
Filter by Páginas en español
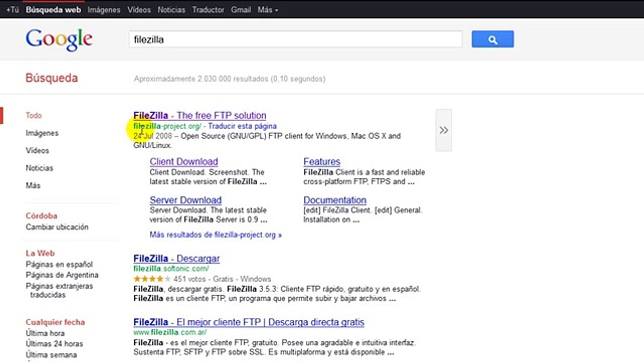tap(59, 264)
